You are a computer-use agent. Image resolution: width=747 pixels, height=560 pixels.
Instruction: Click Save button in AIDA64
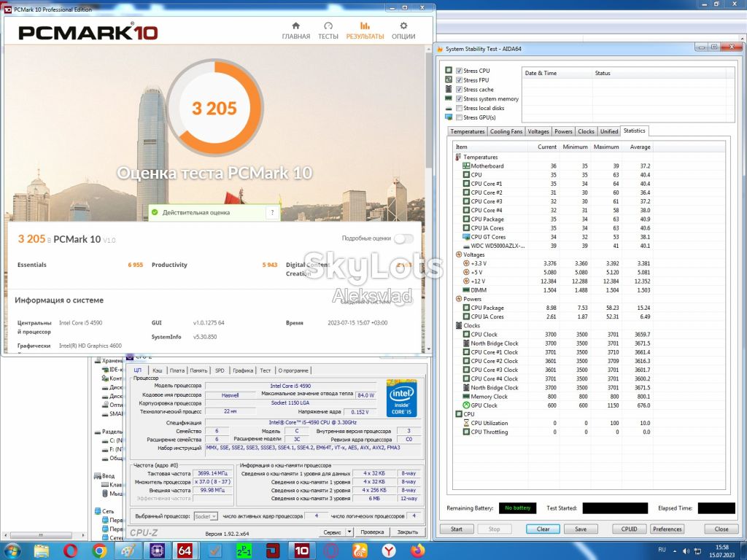581,529
